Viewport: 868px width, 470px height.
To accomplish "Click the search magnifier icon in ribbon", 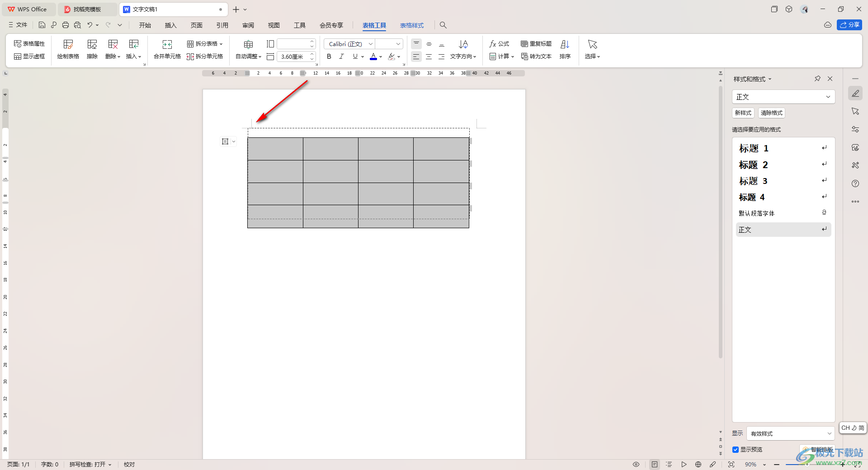I will point(443,25).
